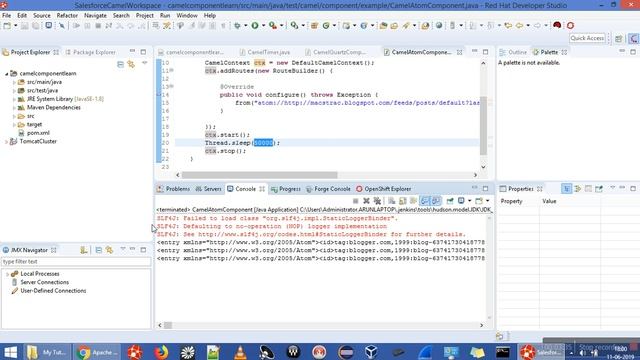
Task: Expand the target folder
Action: (x=14, y=124)
